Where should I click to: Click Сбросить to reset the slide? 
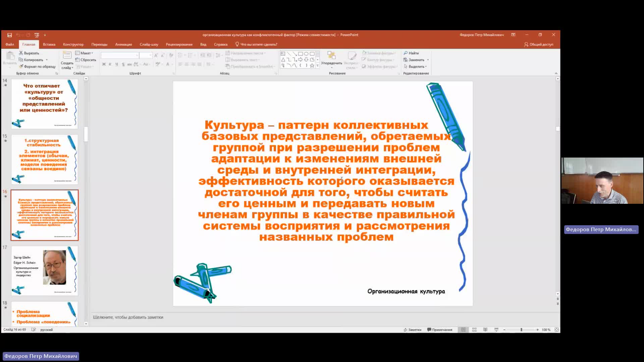pos(86,60)
